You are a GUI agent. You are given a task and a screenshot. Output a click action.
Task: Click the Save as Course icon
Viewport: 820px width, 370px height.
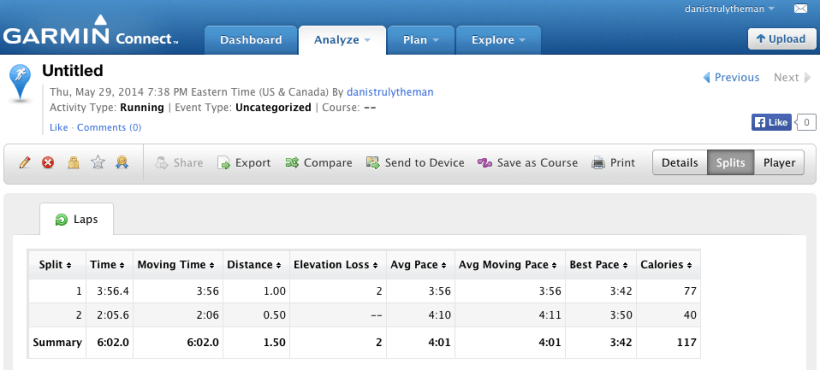coord(485,163)
